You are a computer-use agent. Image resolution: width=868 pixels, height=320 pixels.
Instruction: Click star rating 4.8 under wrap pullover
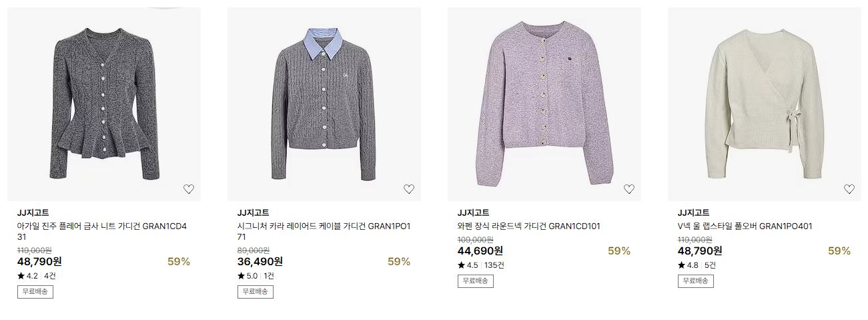[x=688, y=265]
